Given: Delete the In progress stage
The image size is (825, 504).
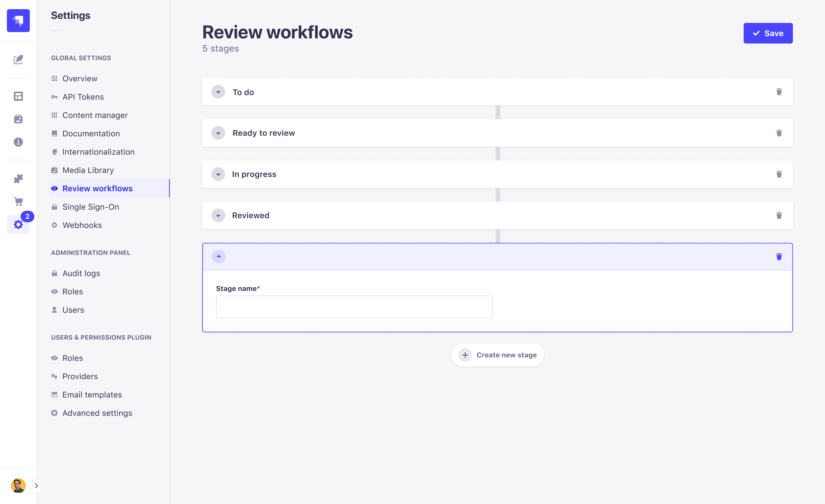Looking at the screenshot, I should pos(779,174).
